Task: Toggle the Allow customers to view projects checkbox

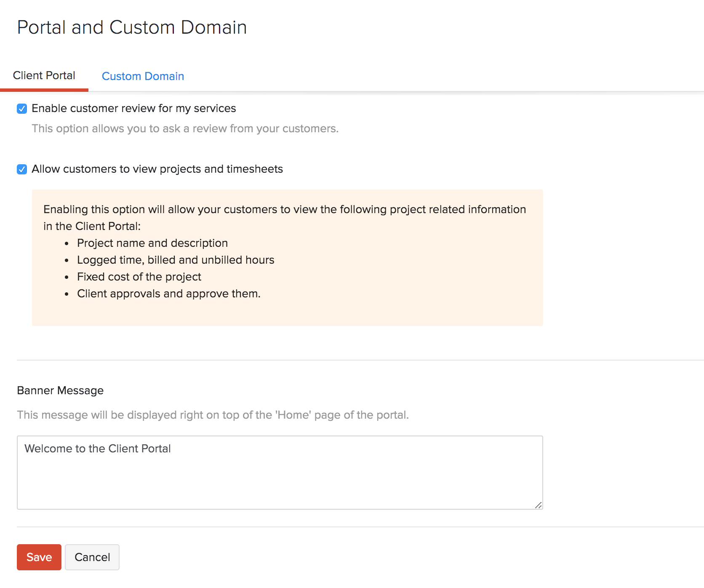Action: pyautogui.click(x=22, y=169)
